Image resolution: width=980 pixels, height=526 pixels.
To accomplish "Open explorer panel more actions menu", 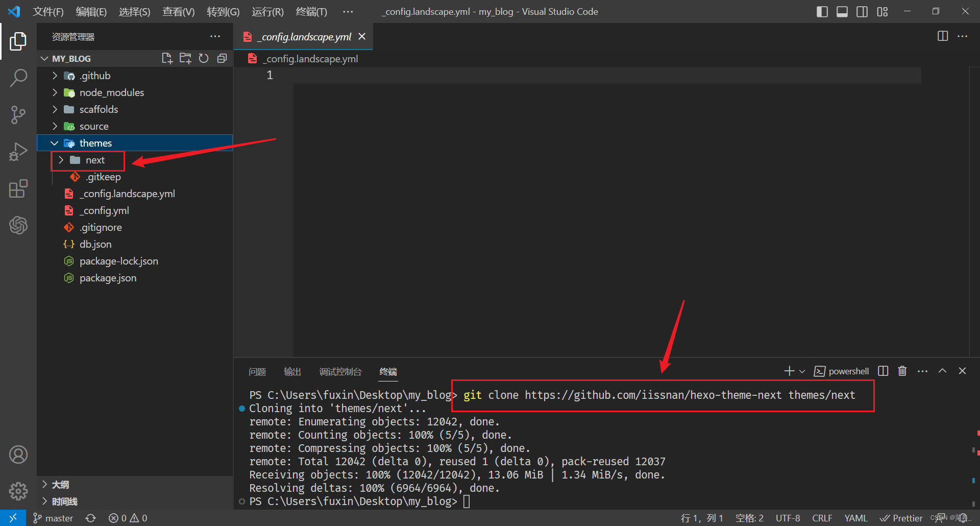I will pos(215,37).
